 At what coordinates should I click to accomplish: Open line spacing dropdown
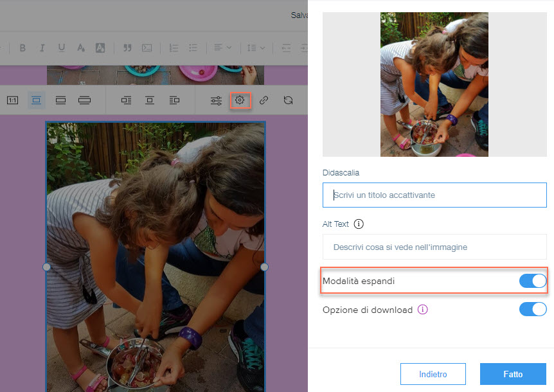256,48
